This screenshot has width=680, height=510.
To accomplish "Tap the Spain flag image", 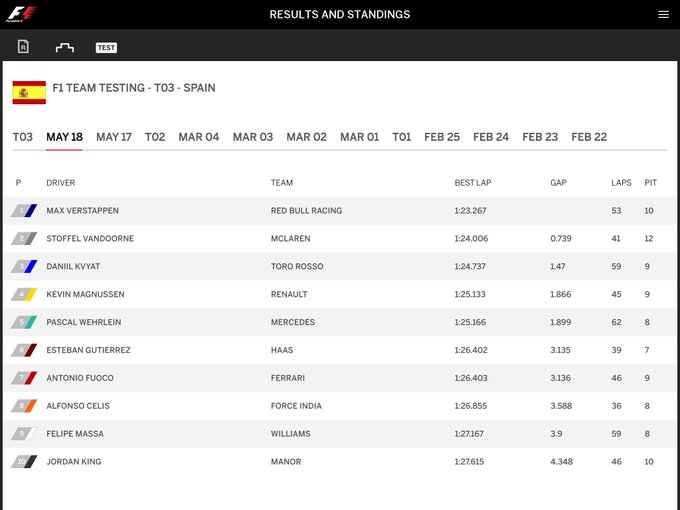I will [x=29, y=92].
